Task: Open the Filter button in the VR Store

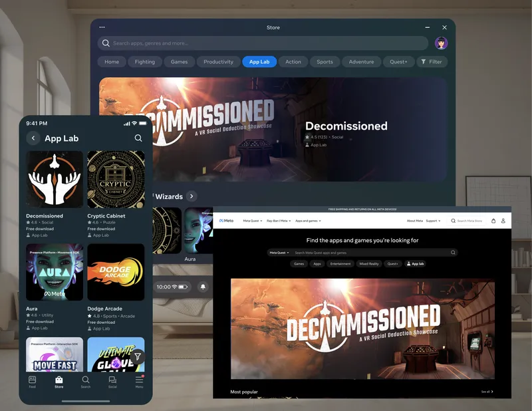Action: (x=432, y=61)
